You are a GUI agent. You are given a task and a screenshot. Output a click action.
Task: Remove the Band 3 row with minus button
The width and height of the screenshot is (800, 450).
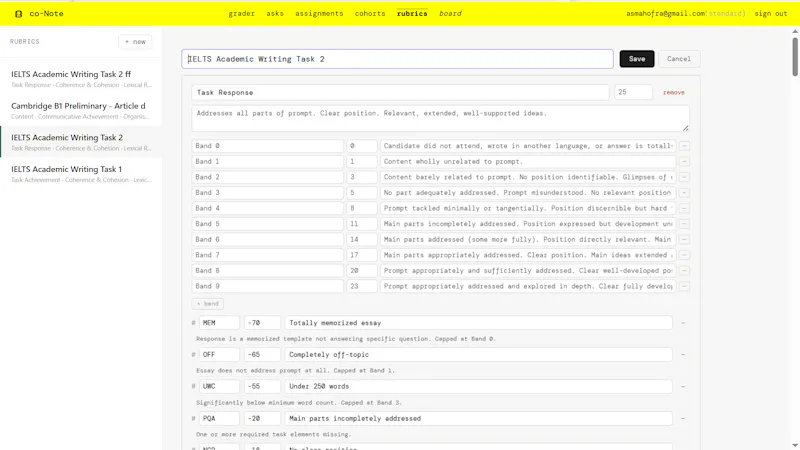click(684, 193)
